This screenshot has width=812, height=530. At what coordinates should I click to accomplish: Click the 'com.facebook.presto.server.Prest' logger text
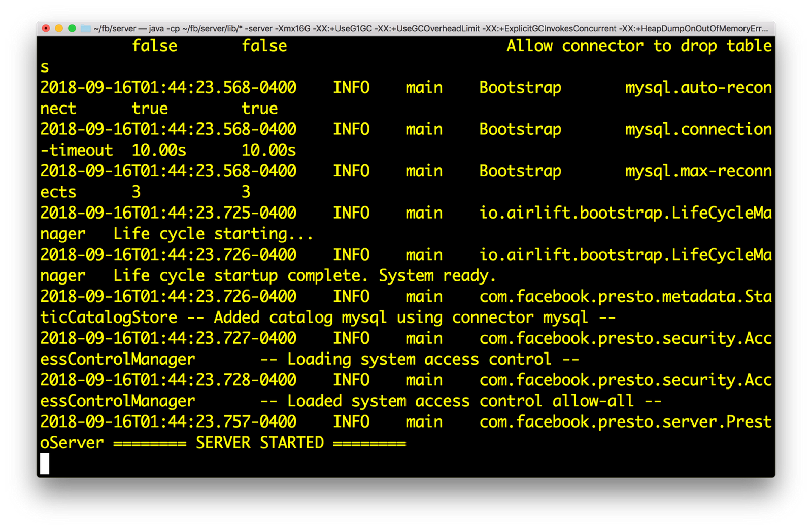click(625, 422)
